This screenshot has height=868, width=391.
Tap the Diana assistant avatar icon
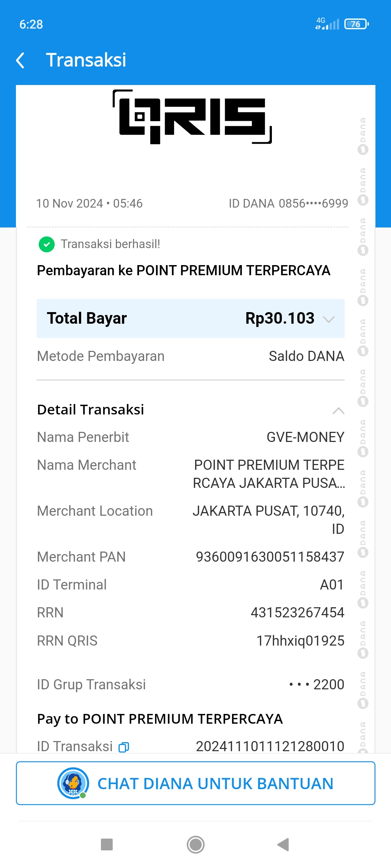pyautogui.click(x=73, y=783)
